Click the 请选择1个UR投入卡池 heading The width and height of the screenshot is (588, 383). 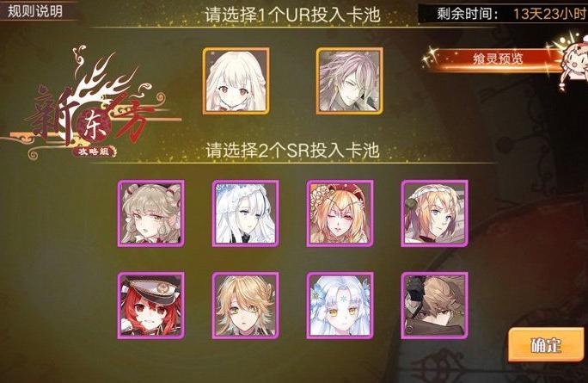pyautogui.click(x=292, y=15)
